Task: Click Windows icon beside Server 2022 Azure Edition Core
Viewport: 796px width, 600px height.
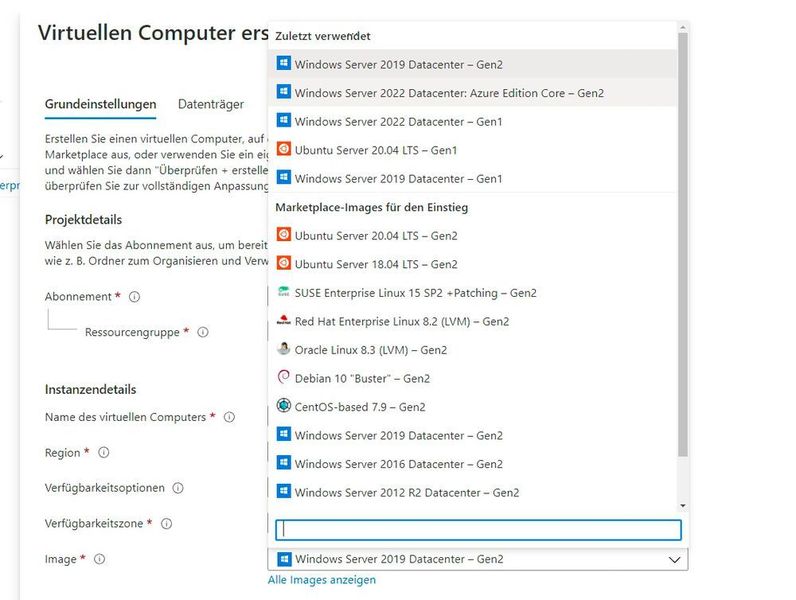Action: click(x=284, y=92)
